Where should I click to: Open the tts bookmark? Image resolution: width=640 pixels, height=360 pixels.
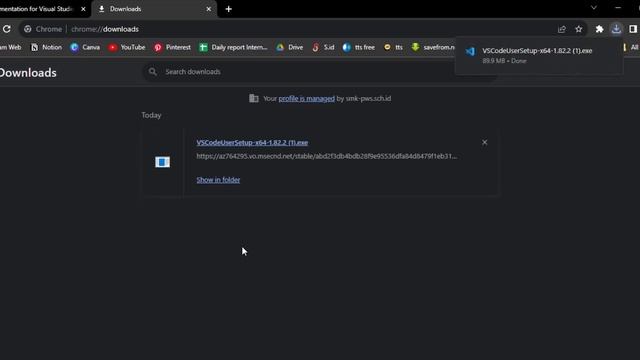pos(393,47)
